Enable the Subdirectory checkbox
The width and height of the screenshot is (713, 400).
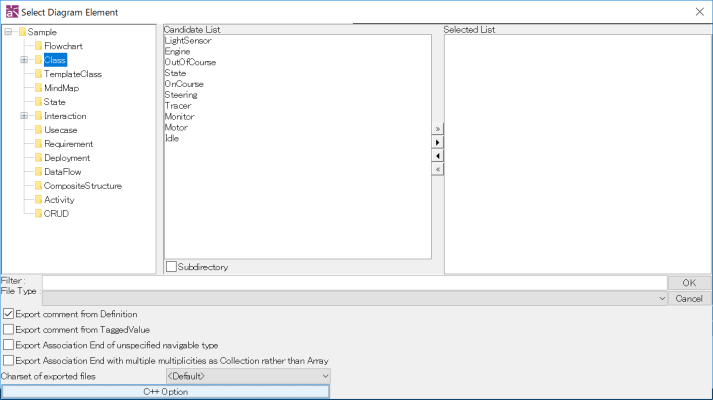171,267
